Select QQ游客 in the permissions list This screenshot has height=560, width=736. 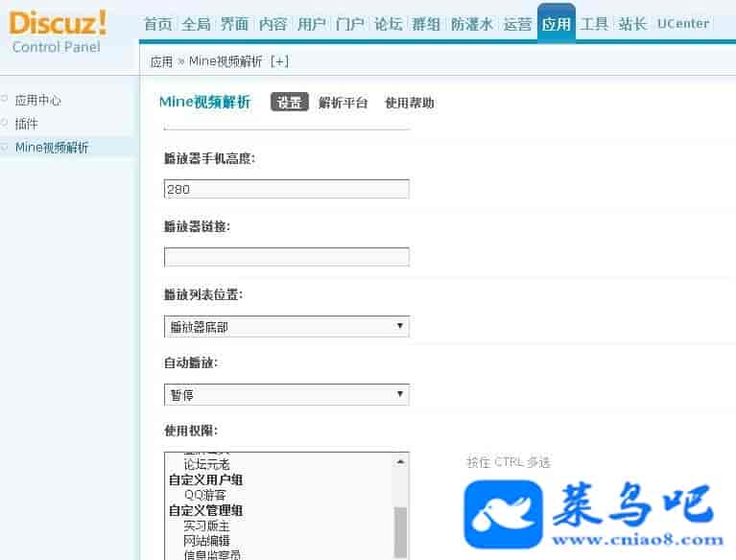[x=205, y=495]
